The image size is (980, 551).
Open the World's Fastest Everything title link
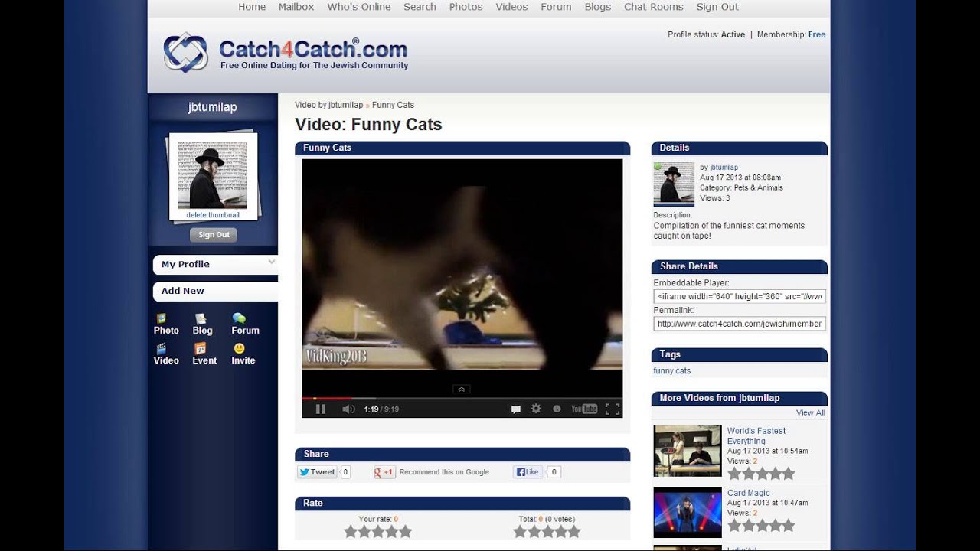[756, 435]
